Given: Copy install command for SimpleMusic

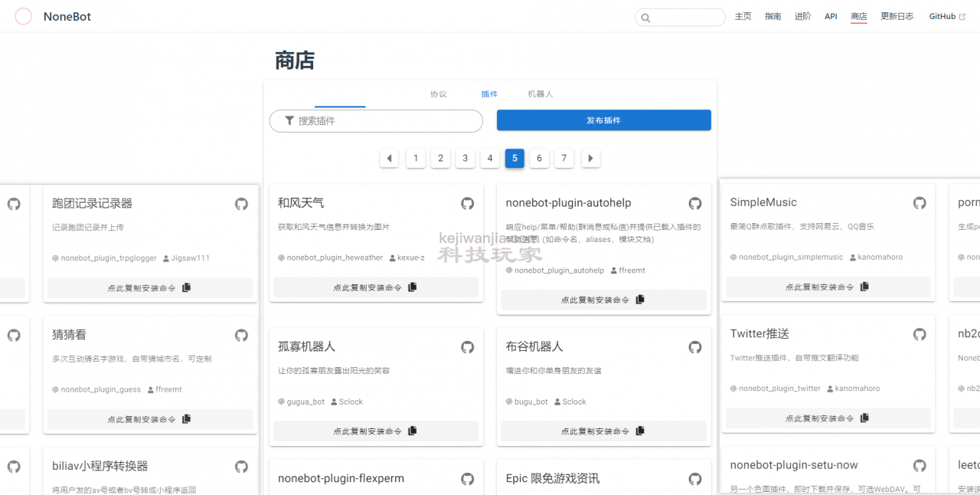Looking at the screenshot, I should pos(828,287).
